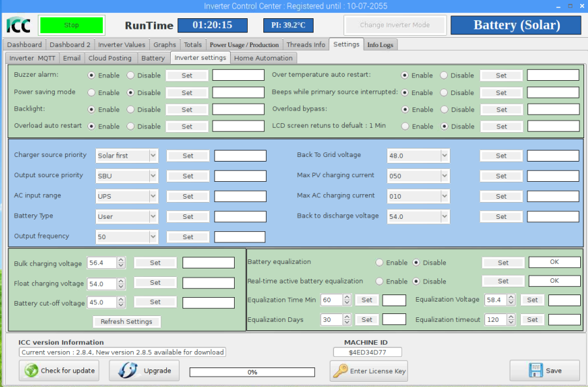Click the floppy disk Save icon
The image size is (588, 387).
(535, 370)
